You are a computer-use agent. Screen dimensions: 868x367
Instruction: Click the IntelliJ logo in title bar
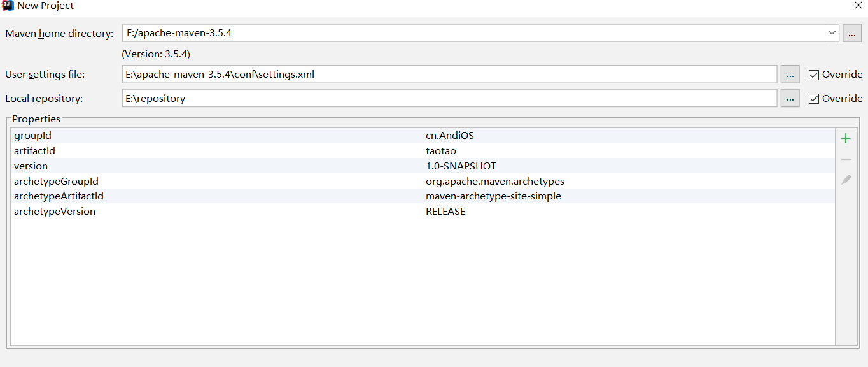[x=8, y=6]
